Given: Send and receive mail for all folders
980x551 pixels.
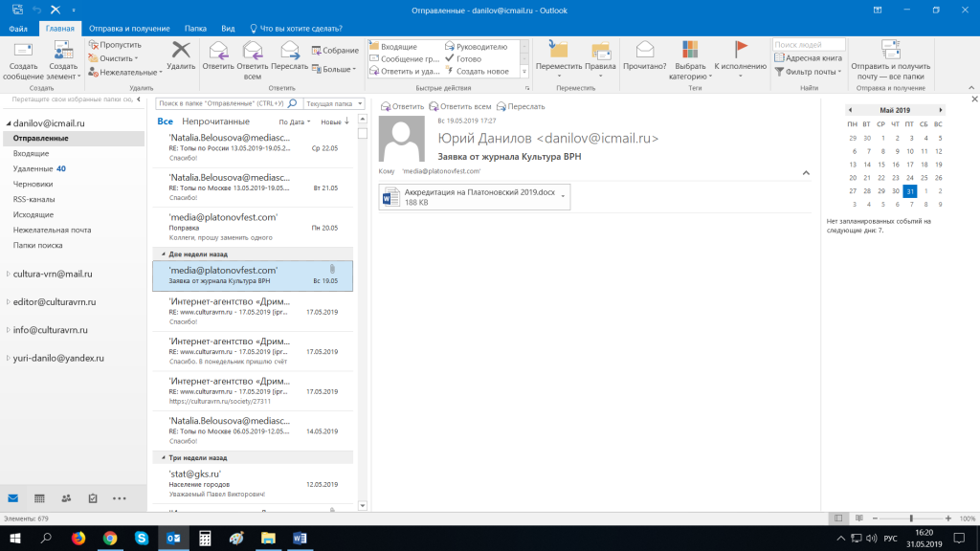Looking at the screenshot, I should (x=890, y=60).
